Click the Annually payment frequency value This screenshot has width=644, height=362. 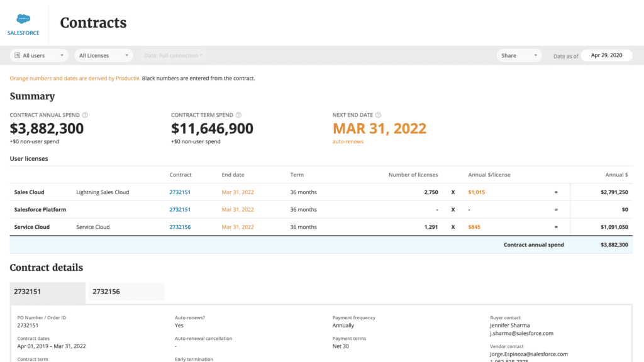click(x=343, y=326)
